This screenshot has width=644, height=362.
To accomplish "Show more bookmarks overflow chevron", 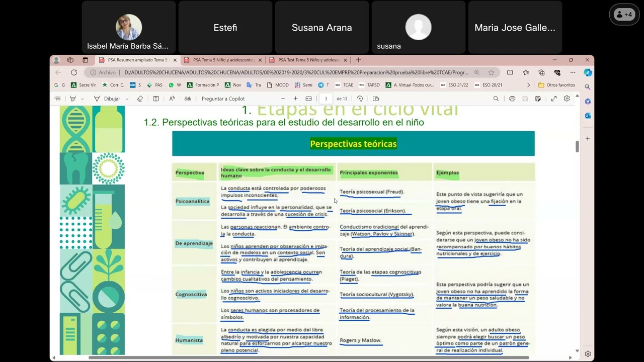I will click(528, 85).
